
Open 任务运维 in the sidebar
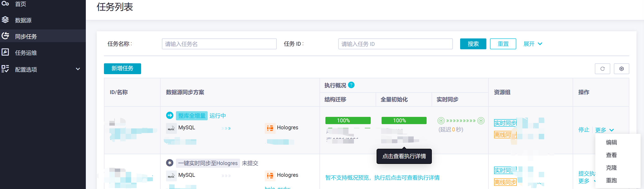click(x=26, y=53)
